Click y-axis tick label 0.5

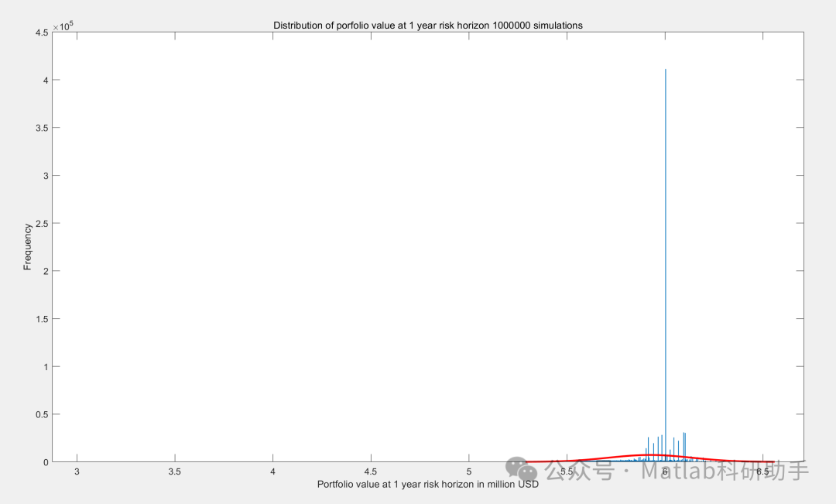(x=42, y=414)
